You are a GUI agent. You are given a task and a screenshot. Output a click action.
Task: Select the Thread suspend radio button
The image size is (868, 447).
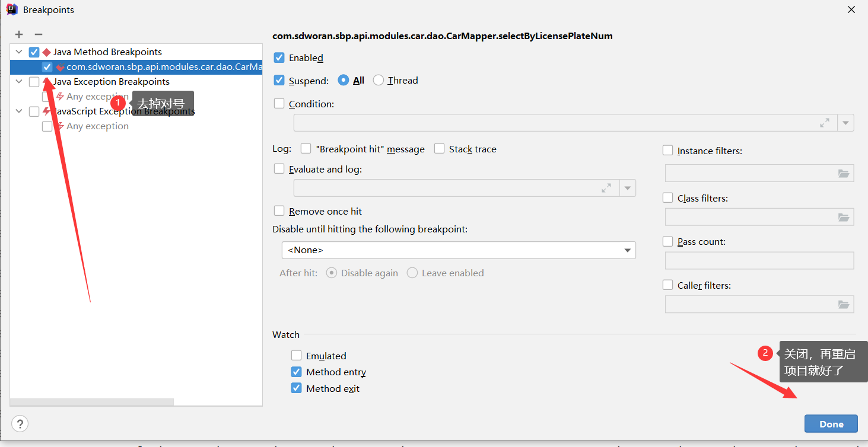377,80
